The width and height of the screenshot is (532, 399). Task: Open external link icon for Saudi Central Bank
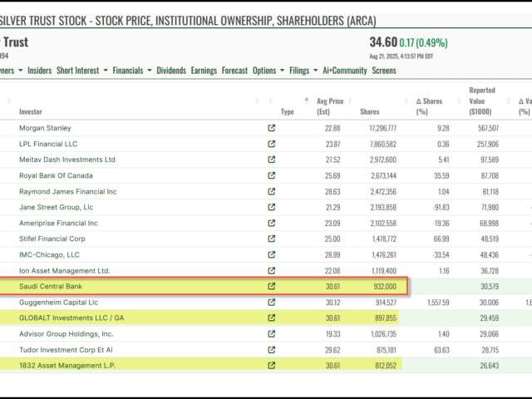[x=272, y=286]
